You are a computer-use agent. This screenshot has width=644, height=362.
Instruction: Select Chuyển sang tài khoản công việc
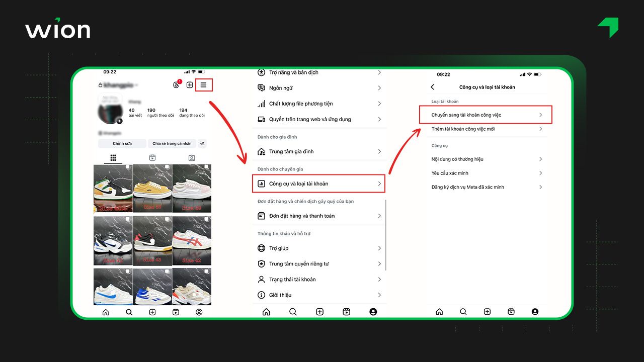tap(486, 115)
